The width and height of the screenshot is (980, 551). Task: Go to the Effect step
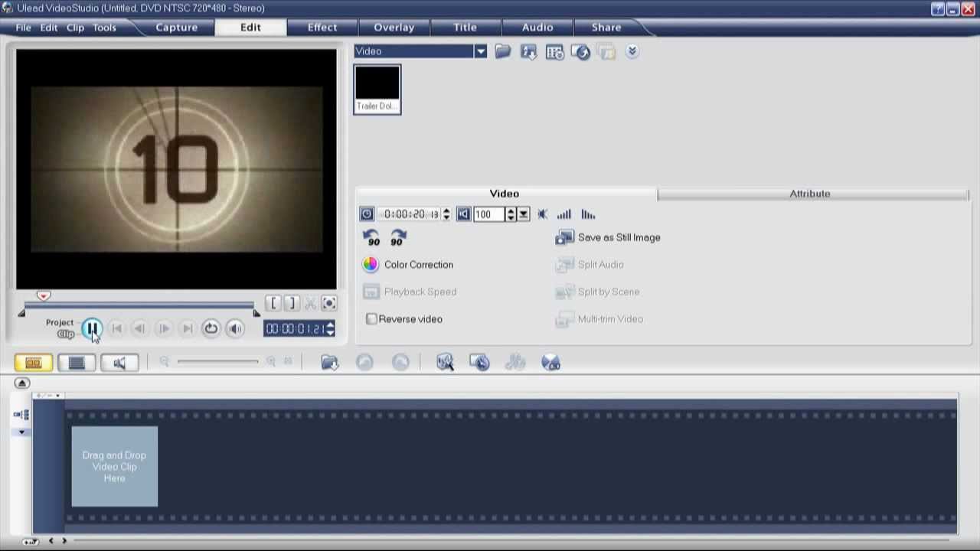[x=322, y=28]
